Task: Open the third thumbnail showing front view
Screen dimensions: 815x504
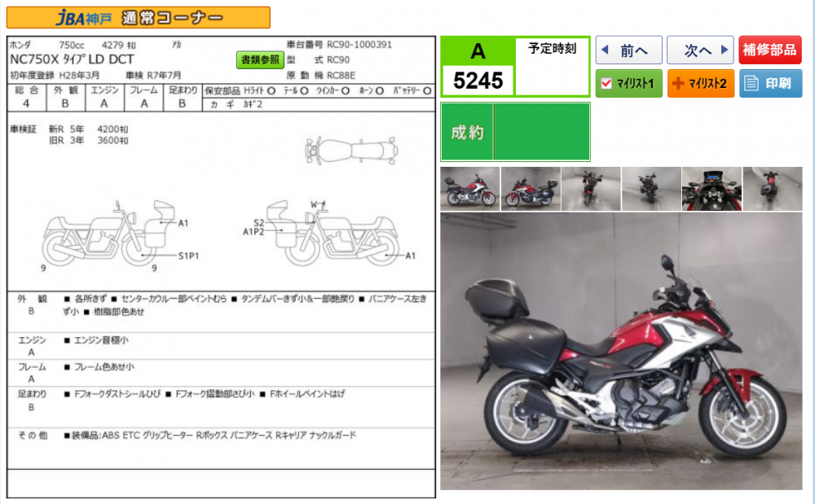Action: tap(590, 189)
